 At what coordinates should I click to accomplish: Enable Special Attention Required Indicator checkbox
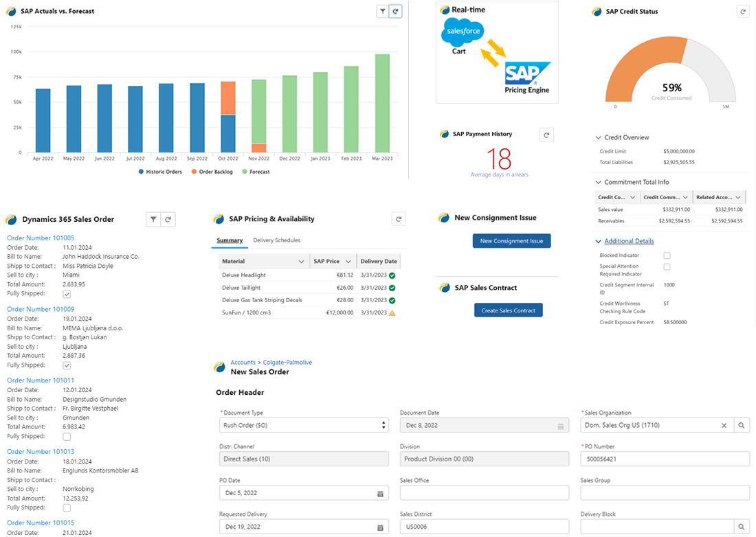point(667,267)
